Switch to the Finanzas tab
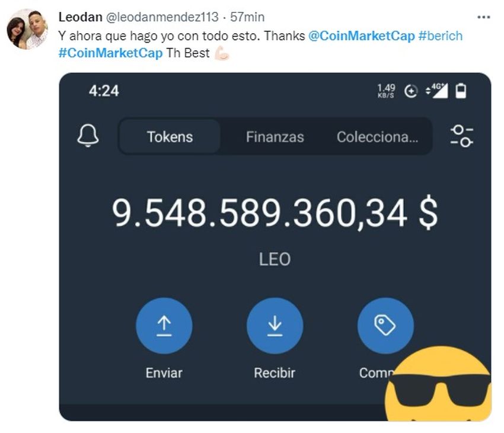The height and width of the screenshot is (433, 504). 275,137
